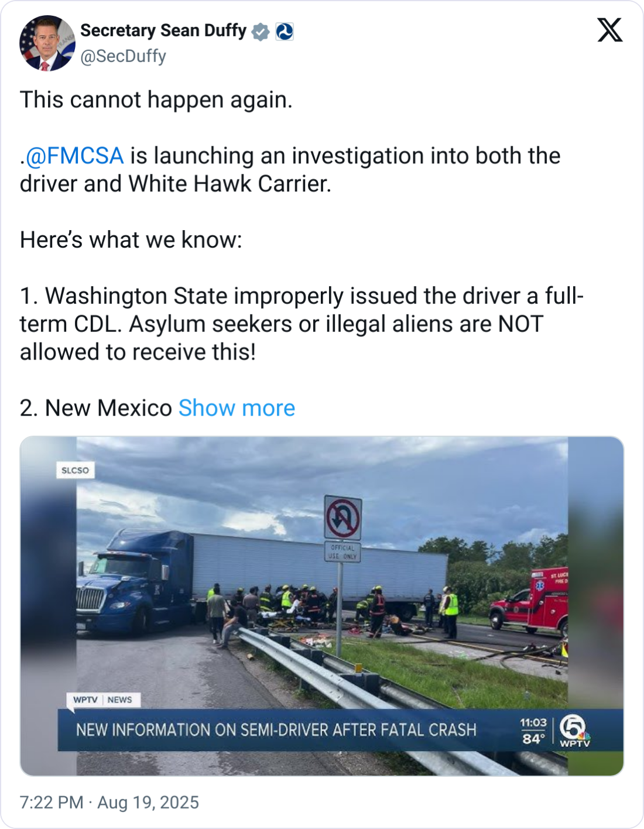This screenshot has width=644, height=829.
Task: Open the @SecDuffy handle
Action: coord(123,56)
